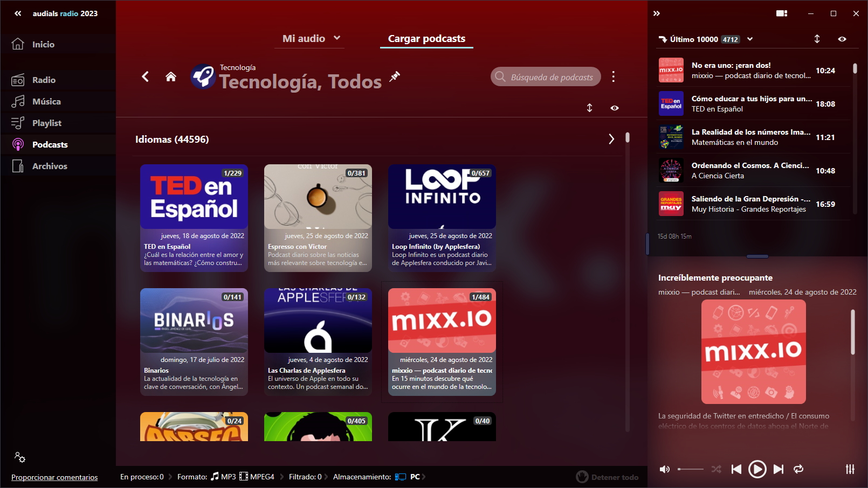This screenshot has height=488, width=868.
Task: Select the Podcasts section
Action: pyautogui.click(x=58, y=144)
